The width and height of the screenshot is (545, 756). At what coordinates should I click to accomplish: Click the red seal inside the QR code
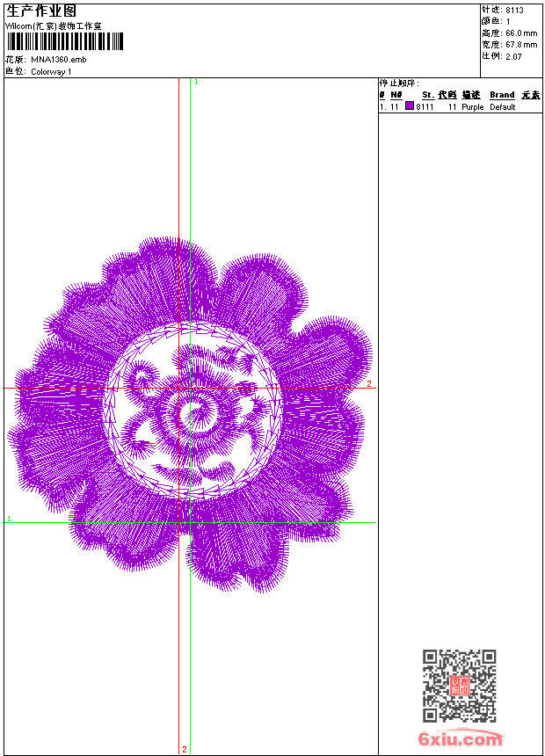coord(459,686)
